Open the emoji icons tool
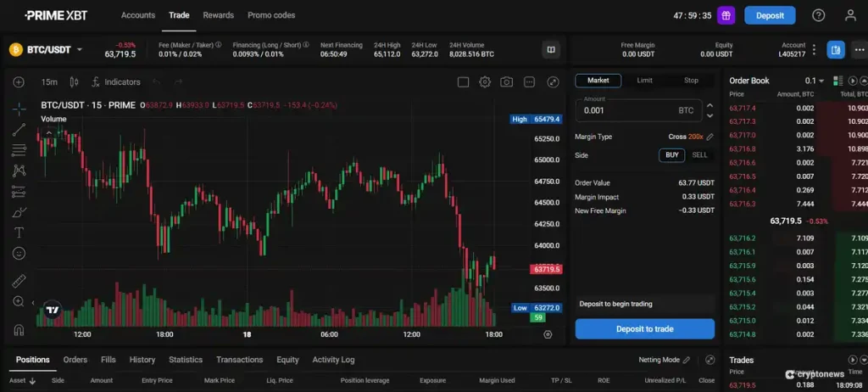Screen dimensions: 868x392 pos(19,254)
